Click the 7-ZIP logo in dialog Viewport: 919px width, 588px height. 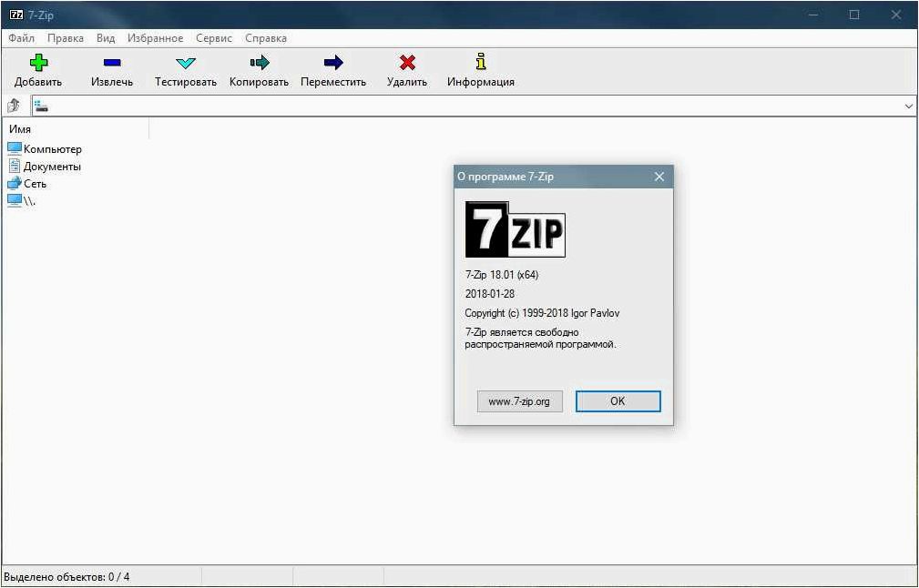516,229
